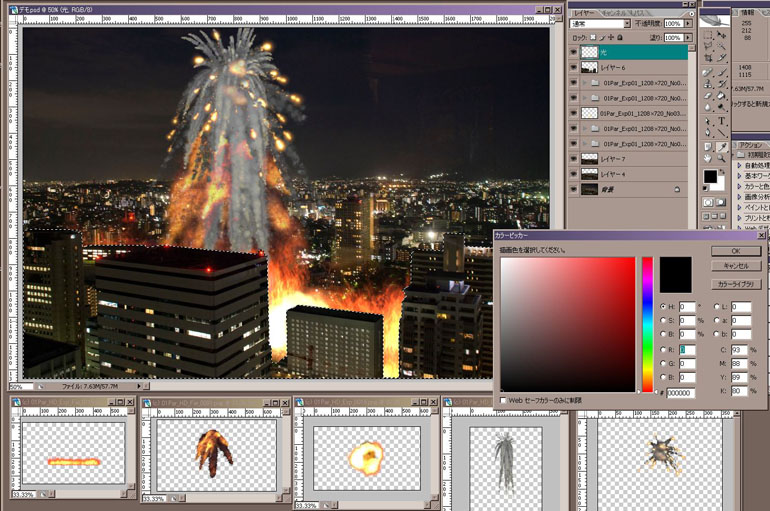The height and width of the screenshot is (511, 770).
Task: Hide the レイヤー 4 layer
Action: click(573, 174)
